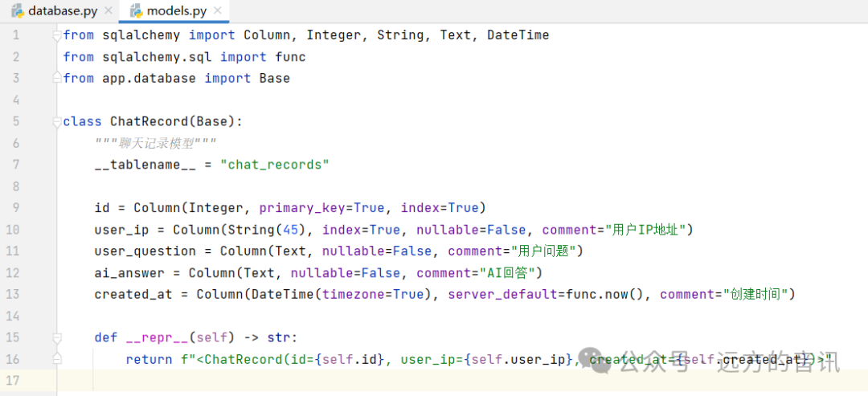Switch to the database.py tab
The height and width of the screenshot is (396, 868).
tap(61, 10)
